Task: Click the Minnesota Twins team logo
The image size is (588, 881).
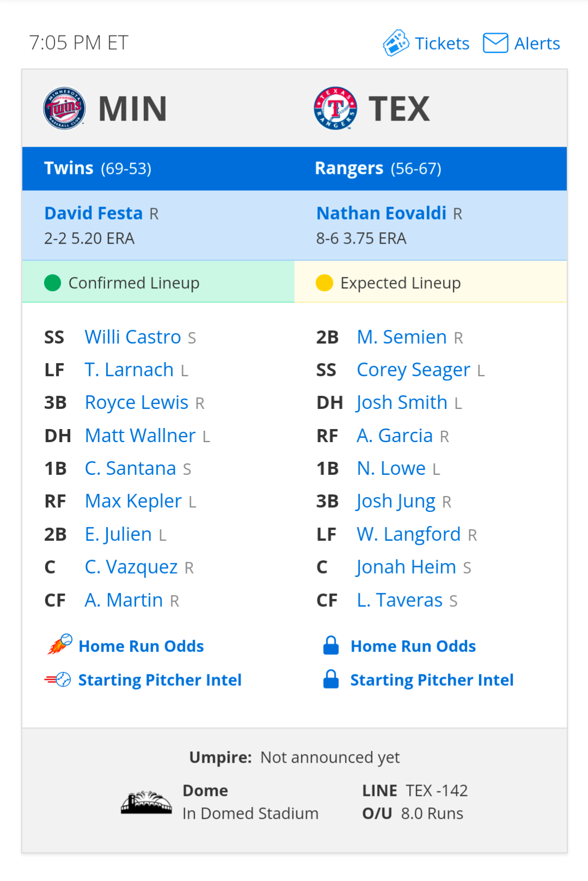Action: pyautogui.click(x=64, y=108)
